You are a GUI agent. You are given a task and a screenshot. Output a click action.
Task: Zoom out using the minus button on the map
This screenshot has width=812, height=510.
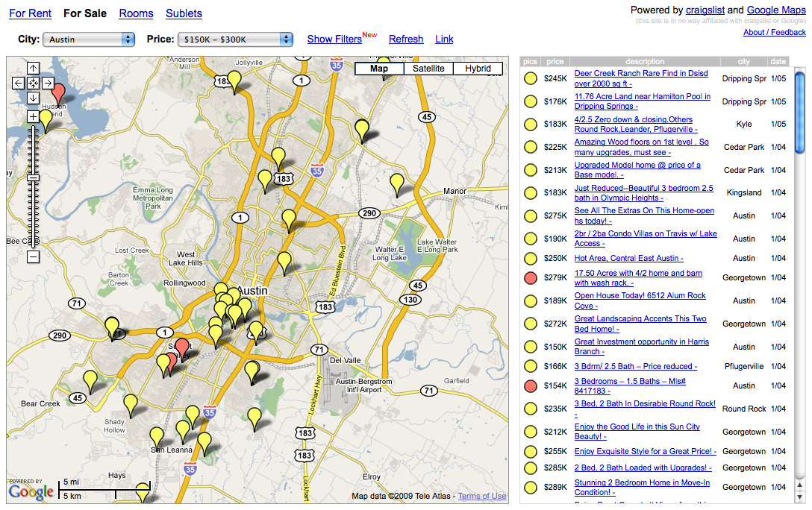click(33, 256)
